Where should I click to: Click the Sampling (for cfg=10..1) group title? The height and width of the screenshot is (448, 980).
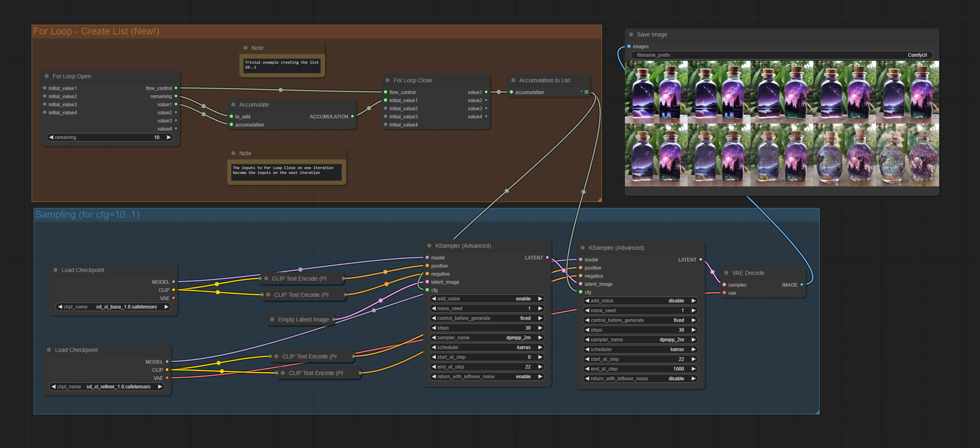pyautogui.click(x=87, y=214)
